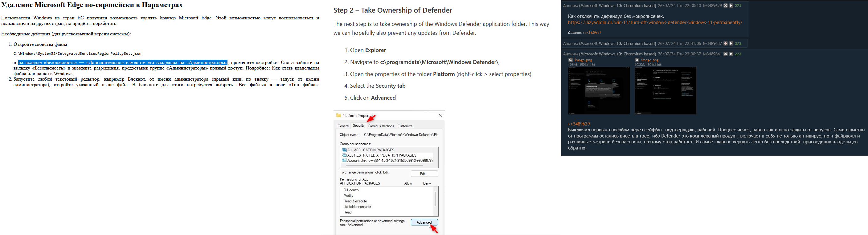
Task: Click the Edit... permissions button
Action: tap(424, 173)
